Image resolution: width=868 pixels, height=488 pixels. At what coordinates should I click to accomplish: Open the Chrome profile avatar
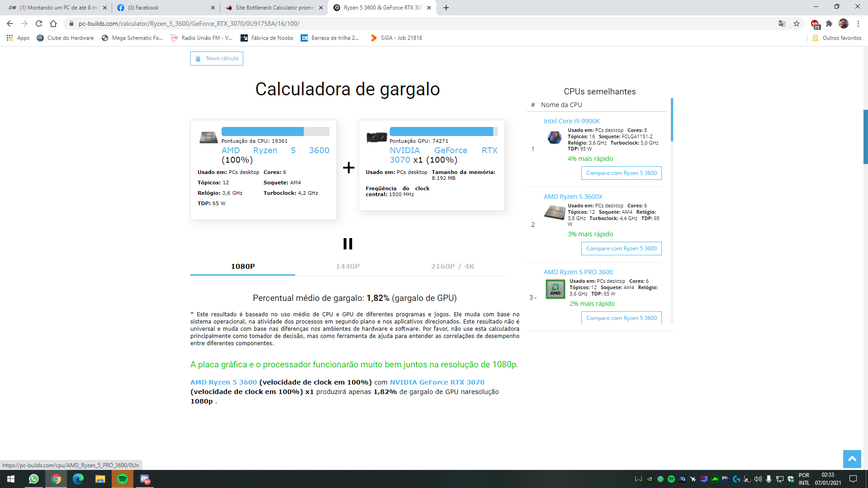[844, 23]
